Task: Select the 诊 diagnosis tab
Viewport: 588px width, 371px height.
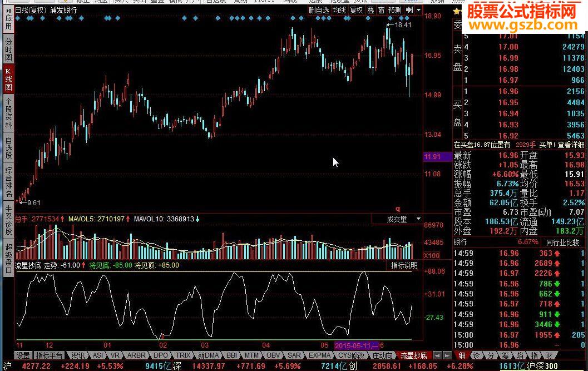Action: tap(476, 355)
